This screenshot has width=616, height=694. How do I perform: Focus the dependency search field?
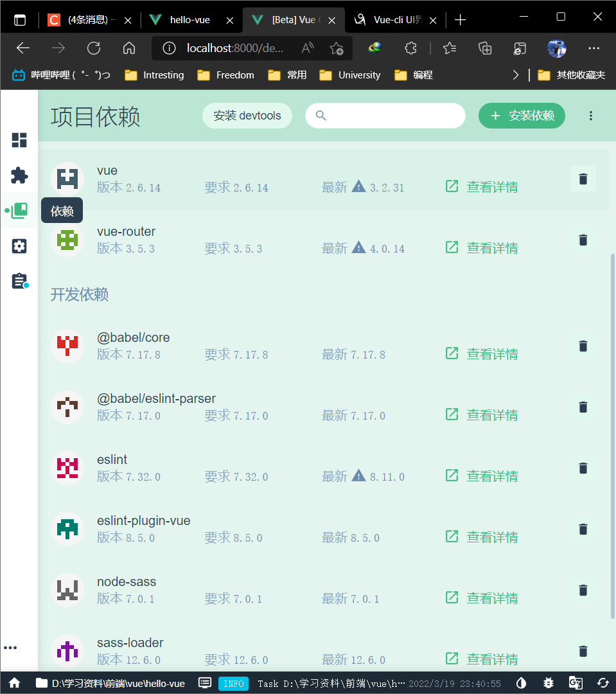[x=385, y=116]
